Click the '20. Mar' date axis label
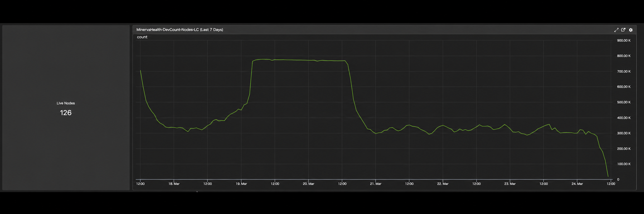The image size is (644, 214). pos(308,184)
